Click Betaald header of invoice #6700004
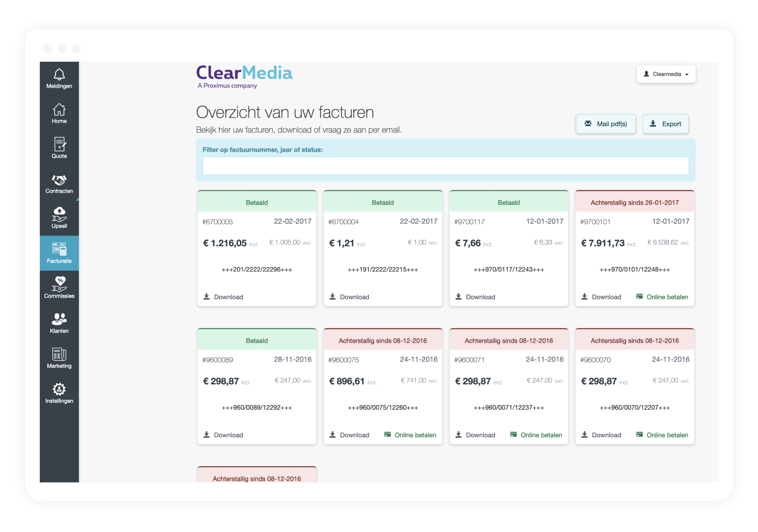This screenshot has width=758, height=532. tap(383, 202)
